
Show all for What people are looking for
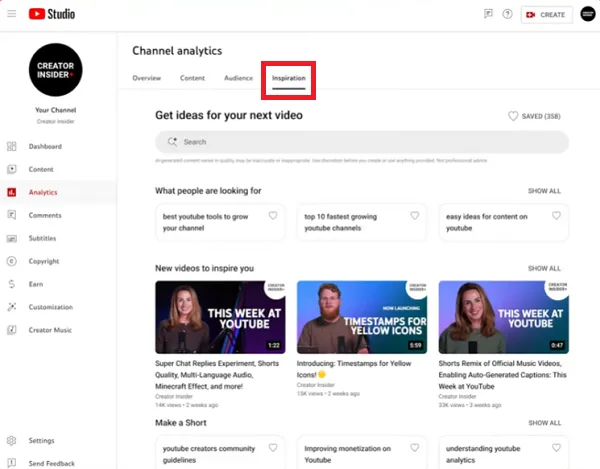[x=544, y=191]
